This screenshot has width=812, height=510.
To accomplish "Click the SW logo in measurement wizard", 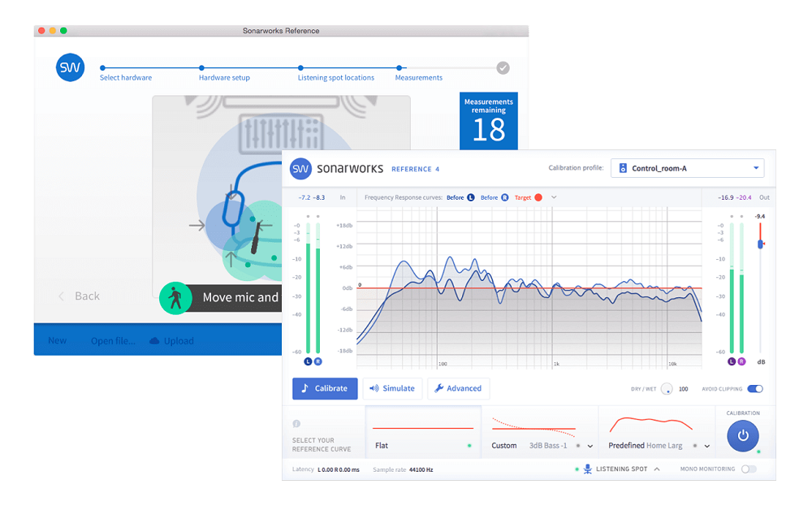I will pos(71,68).
